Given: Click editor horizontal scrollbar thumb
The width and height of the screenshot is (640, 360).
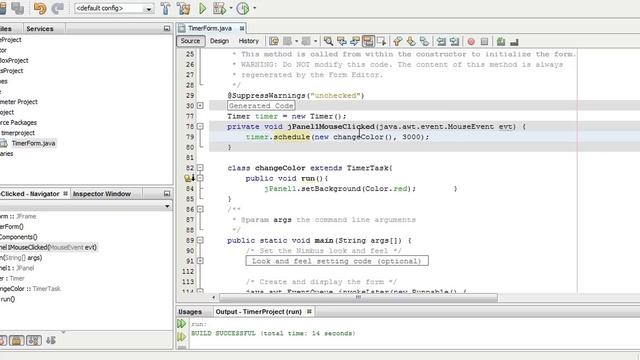Looking at the screenshot, I should [358, 298].
